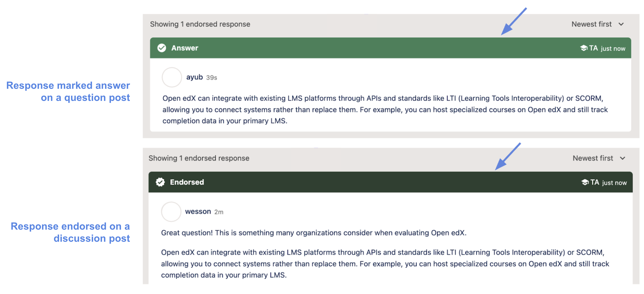
Task: Click the blue arrow pointing at the Endorsed banner
Action: [507, 157]
